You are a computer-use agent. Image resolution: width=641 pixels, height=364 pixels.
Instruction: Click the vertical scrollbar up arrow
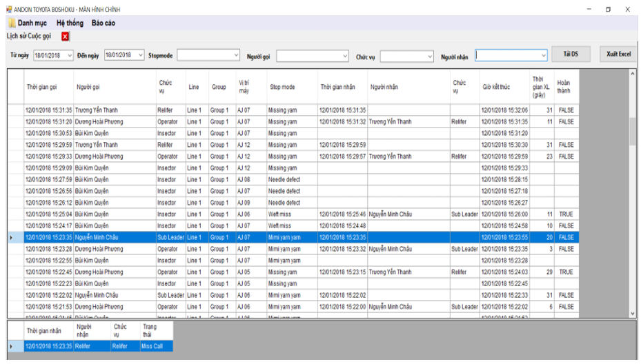(x=633, y=73)
